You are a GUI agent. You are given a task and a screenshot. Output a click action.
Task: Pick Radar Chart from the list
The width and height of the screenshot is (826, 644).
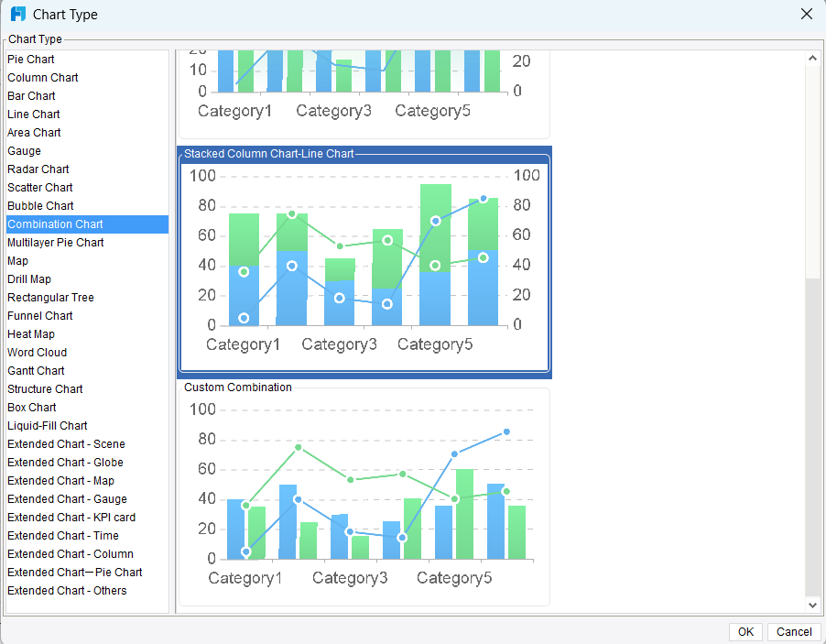(x=87, y=169)
